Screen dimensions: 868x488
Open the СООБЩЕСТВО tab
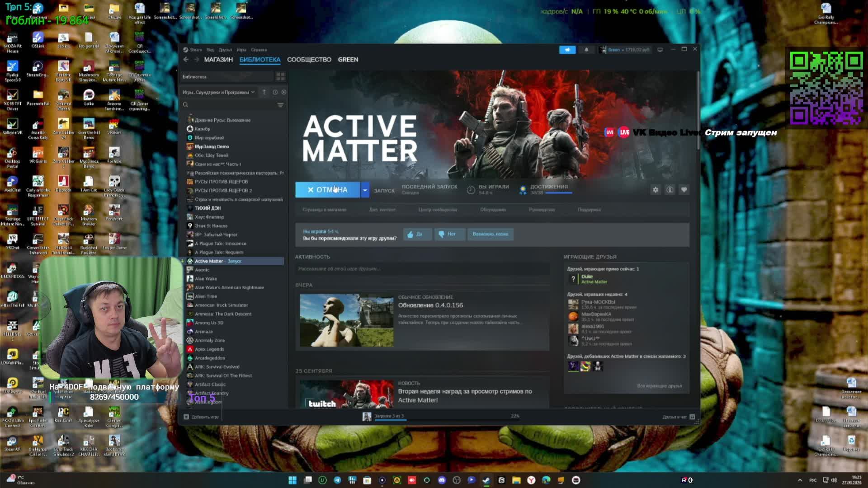pyautogui.click(x=309, y=59)
